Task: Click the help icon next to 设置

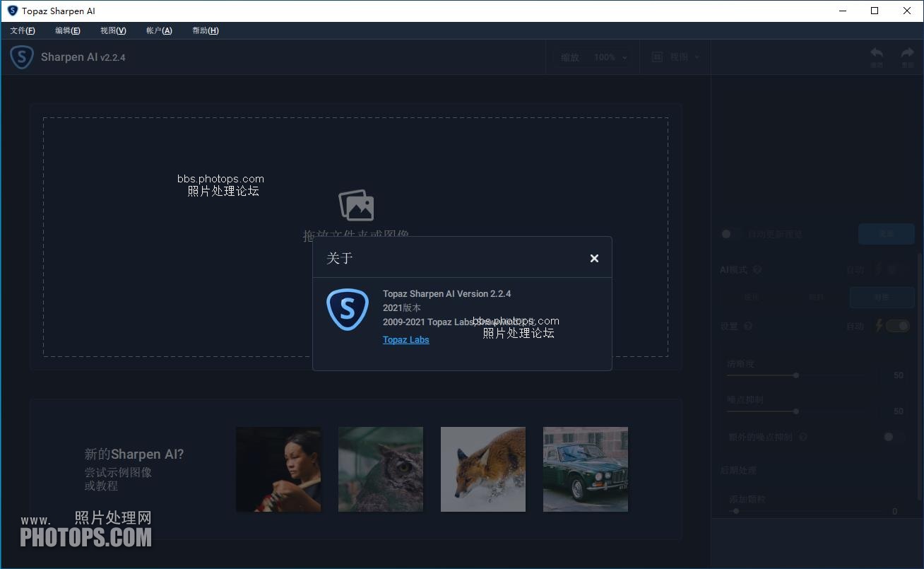Action: pos(748,327)
